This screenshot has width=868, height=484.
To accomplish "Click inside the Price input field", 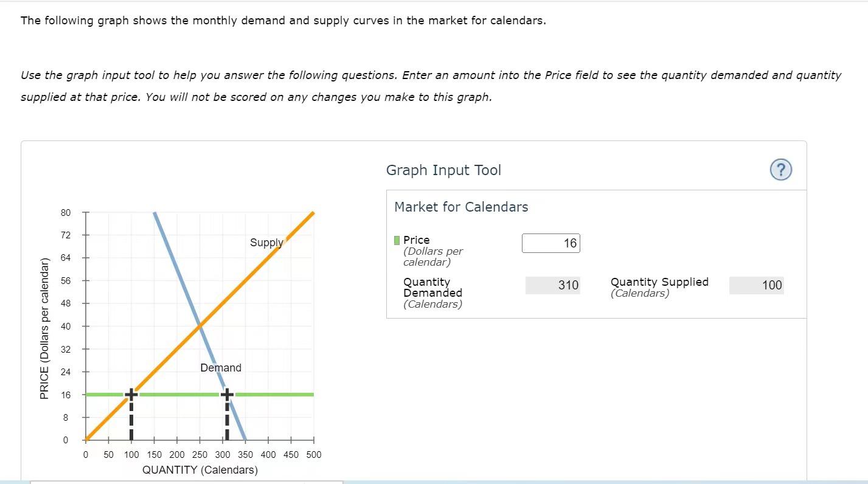I will [550, 243].
